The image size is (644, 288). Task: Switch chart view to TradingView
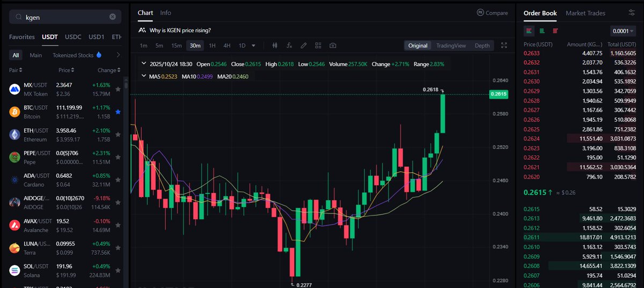coord(451,46)
